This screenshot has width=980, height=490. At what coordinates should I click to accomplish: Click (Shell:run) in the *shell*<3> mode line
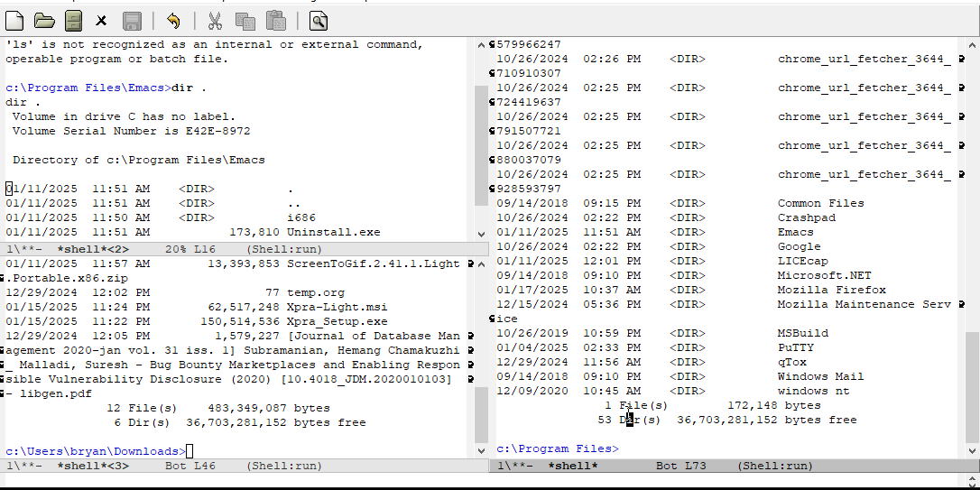[284, 466]
